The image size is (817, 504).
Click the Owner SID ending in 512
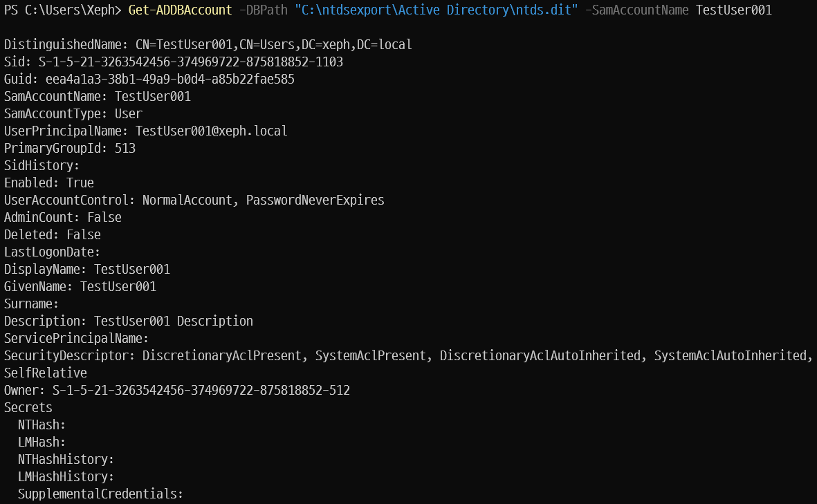pos(201,390)
